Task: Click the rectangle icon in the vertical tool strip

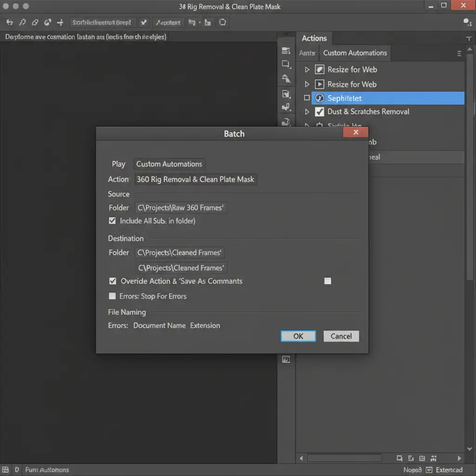Action: (286, 65)
